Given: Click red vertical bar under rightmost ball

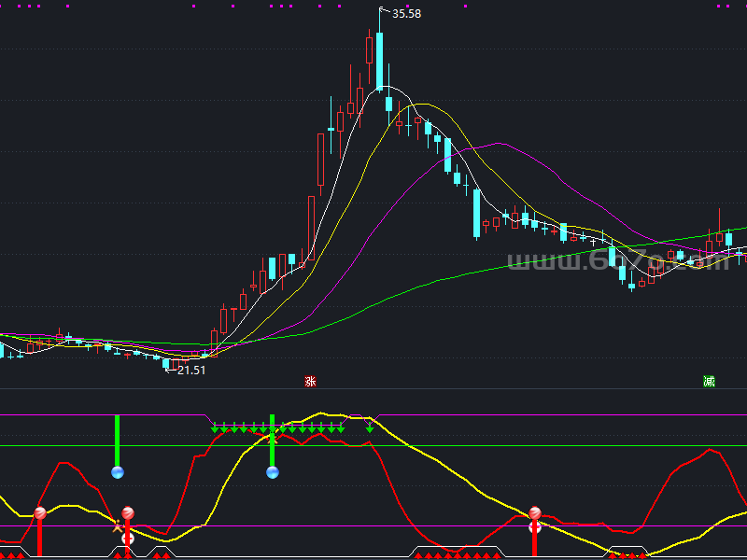Looking at the screenshot, I should pos(535,541).
